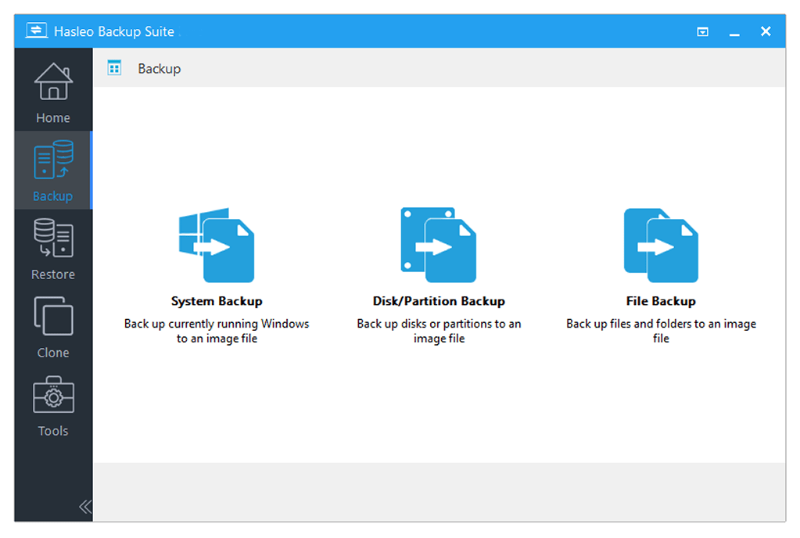Select the Disk/Partition Backup title
The width and height of the screenshot is (800, 538).
pos(439,301)
